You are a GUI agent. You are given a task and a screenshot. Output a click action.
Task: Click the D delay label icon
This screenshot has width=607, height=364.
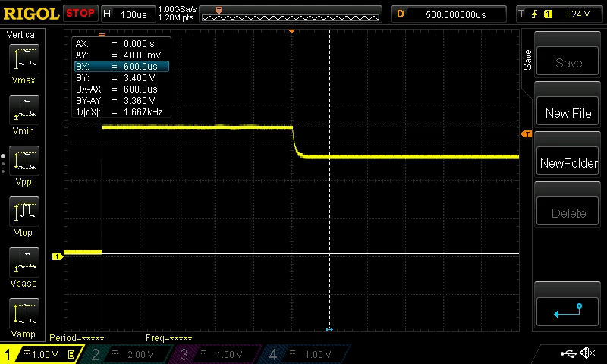point(401,14)
